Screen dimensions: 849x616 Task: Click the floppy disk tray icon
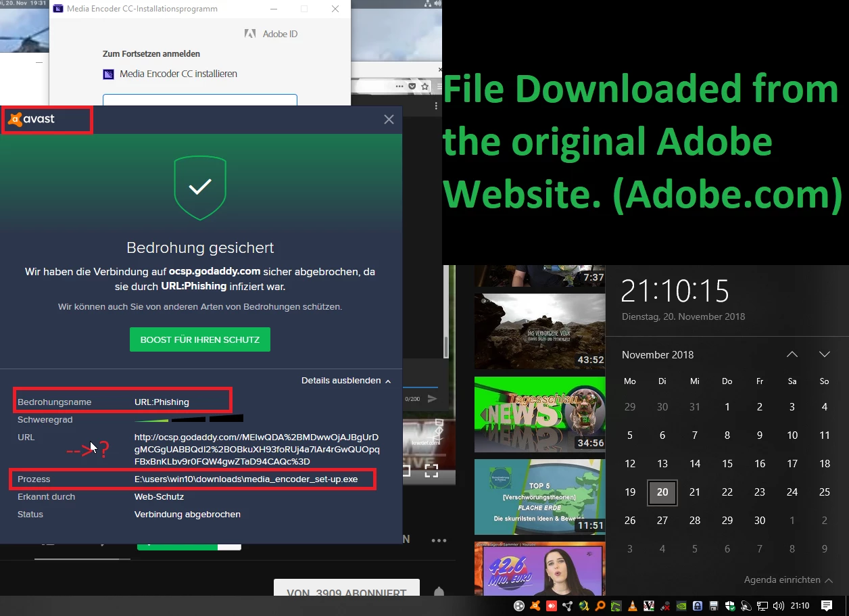point(714,606)
